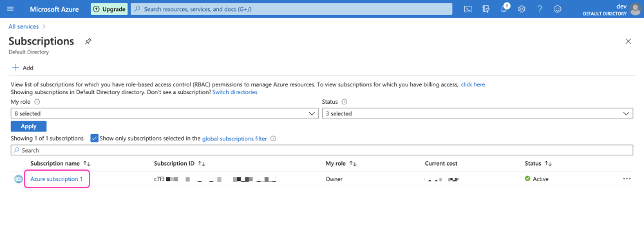Screen dimensions: 644x252
Task: Click the Upgrade button
Action: pyautogui.click(x=109, y=9)
